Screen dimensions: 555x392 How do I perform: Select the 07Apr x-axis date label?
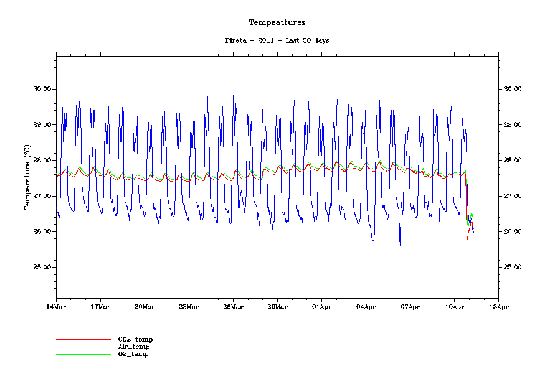tap(410, 307)
